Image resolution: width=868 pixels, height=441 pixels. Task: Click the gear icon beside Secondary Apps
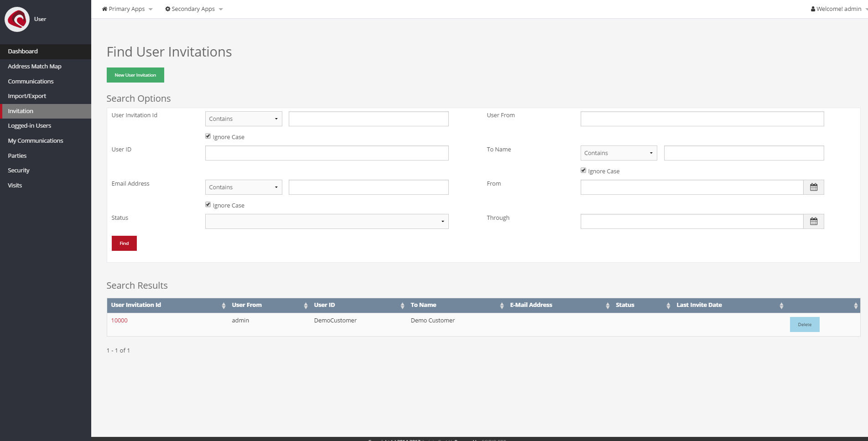pyautogui.click(x=167, y=9)
